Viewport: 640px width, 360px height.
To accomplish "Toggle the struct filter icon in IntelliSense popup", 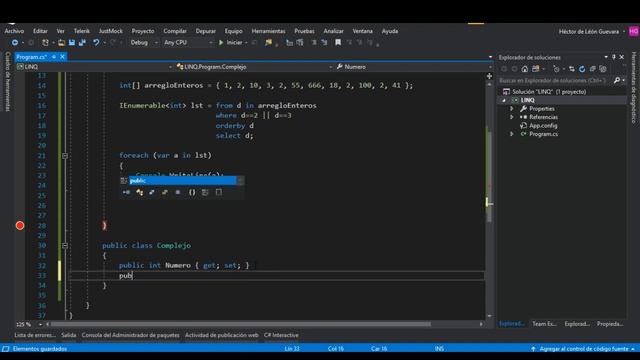I will click(x=152, y=192).
